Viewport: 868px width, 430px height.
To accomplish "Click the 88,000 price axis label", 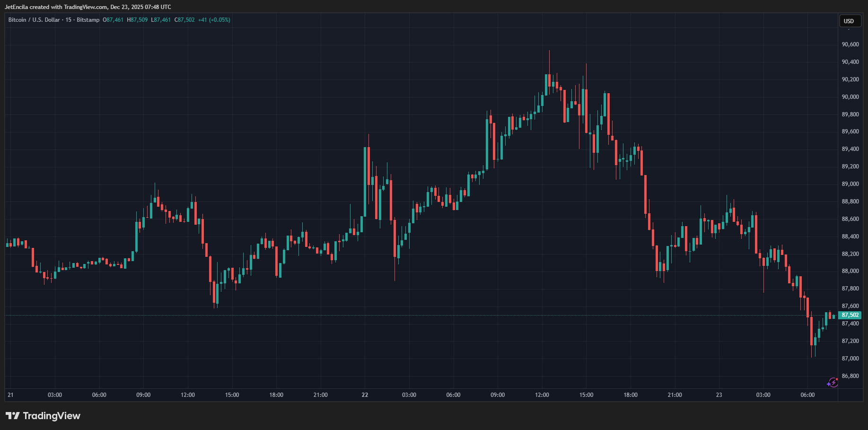I will tap(850, 271).
